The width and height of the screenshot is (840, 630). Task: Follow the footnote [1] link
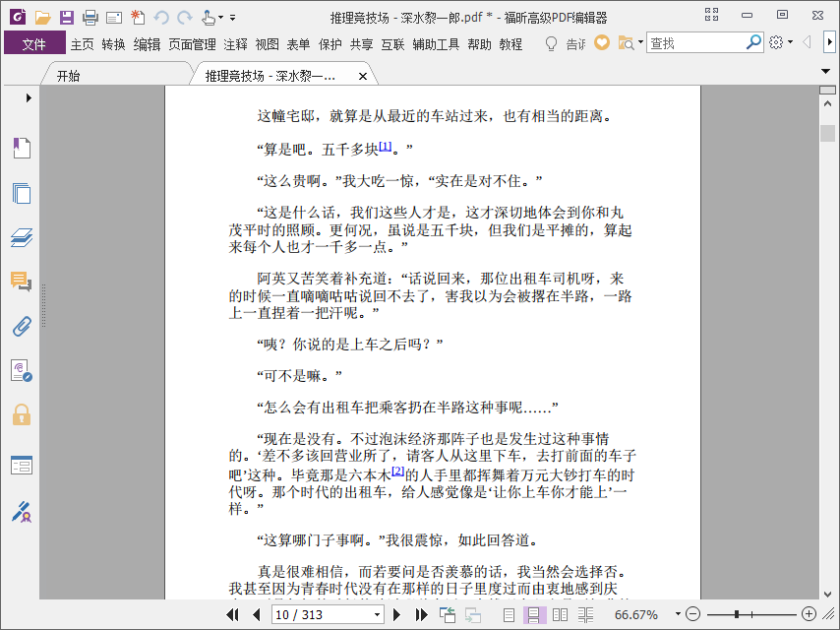pyautogui.click(x=386, y=146)
